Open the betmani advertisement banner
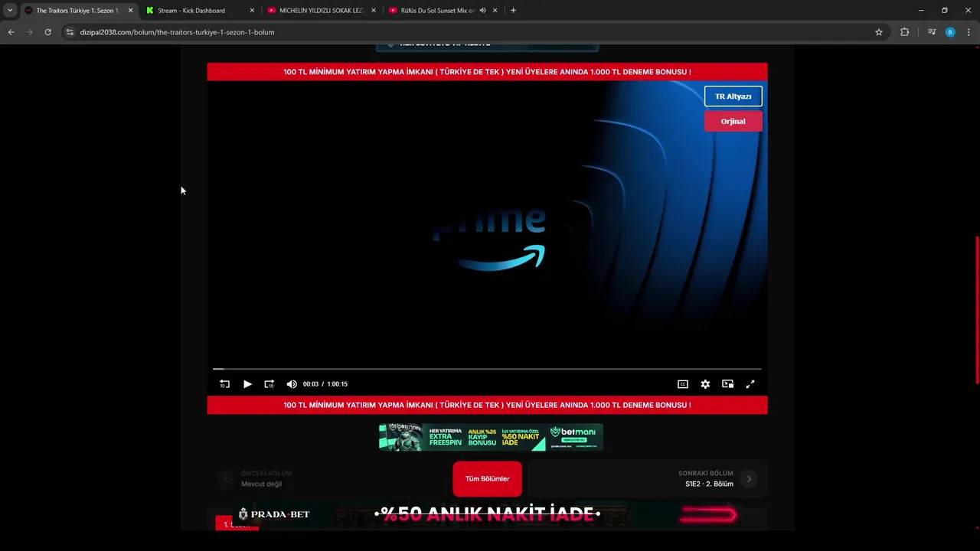This screenshot has width=980, height=551. 491,437
